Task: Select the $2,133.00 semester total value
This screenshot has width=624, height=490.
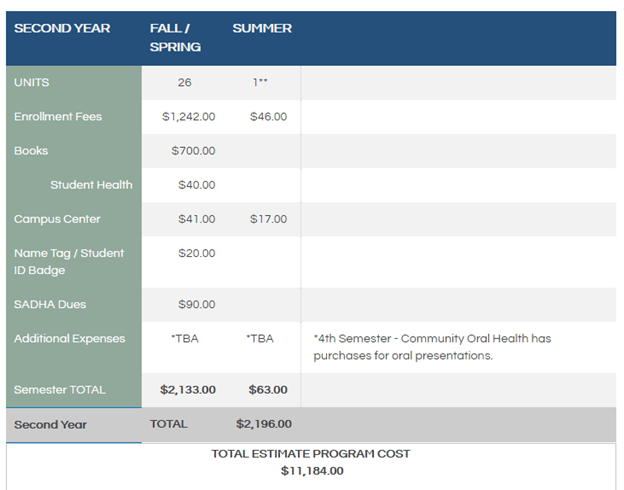Action: click(187, 390)
